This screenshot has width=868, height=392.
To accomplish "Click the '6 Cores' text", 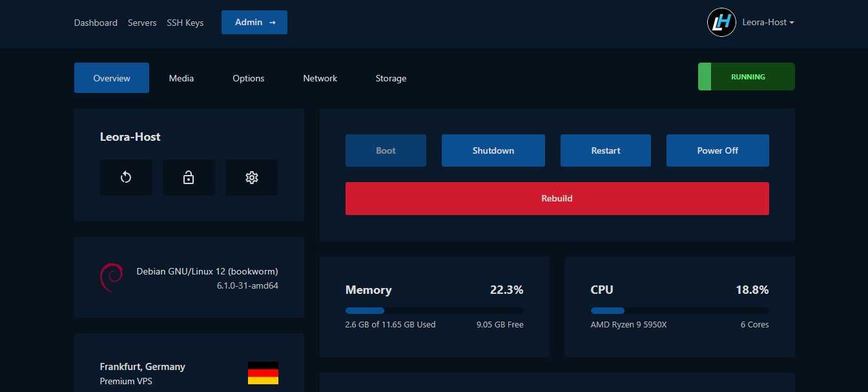I will [x=755, y=325].
